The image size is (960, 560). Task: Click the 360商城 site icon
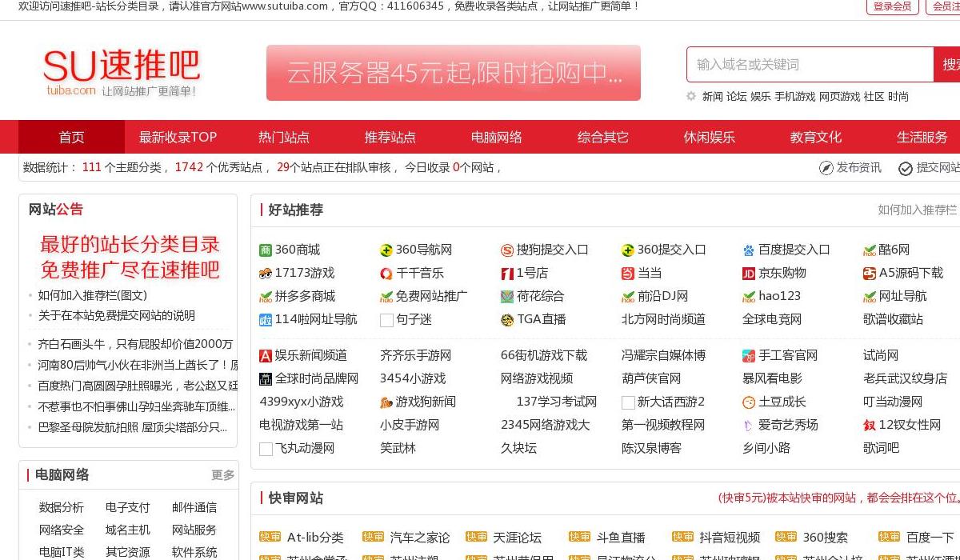[266, 250]
